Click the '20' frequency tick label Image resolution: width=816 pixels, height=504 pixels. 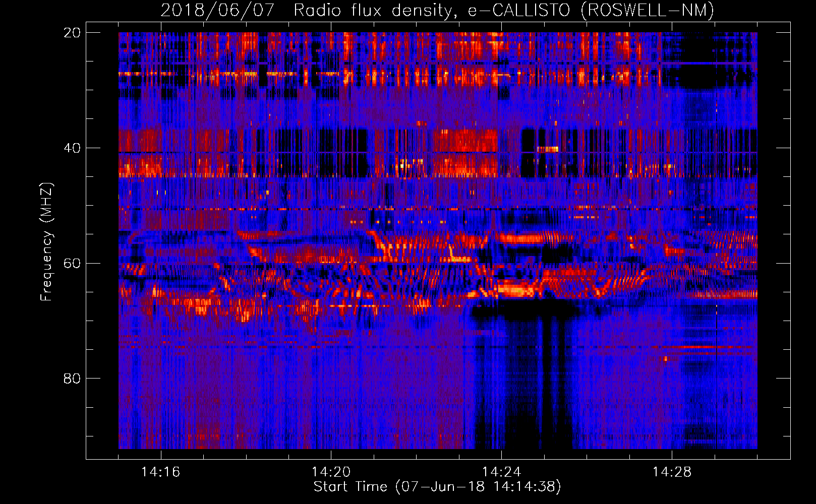pos(72,33)
